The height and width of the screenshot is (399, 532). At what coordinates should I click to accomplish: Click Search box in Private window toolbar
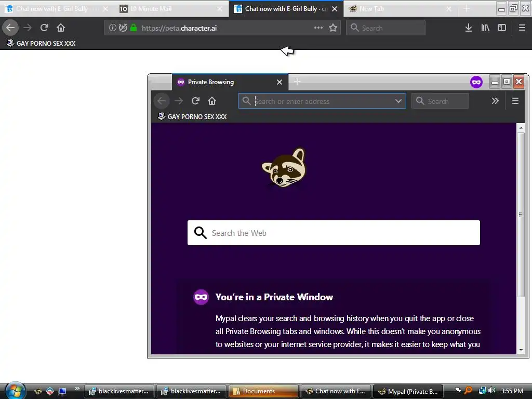click(440, 101)
